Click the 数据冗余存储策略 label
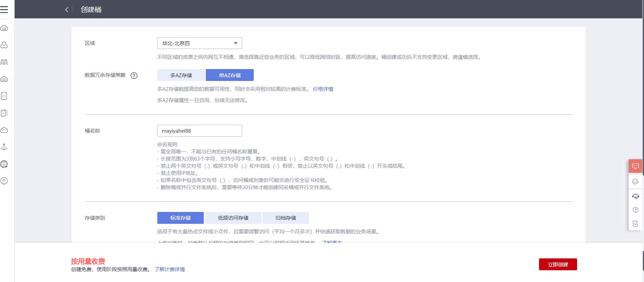Viewport: 644px width, 282px height. [x=105, y=75]
